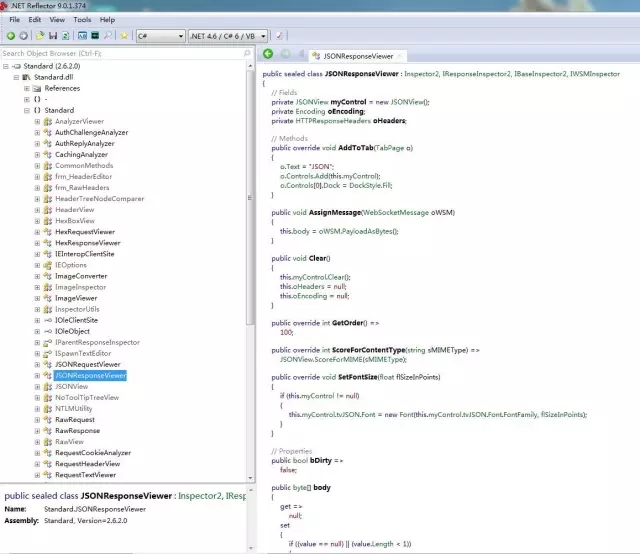Image resolution: width=640 pixels, height=554 pixels.
Task: Click the grey Forward arrow in main toolbar
Action: tap(24, 36)
